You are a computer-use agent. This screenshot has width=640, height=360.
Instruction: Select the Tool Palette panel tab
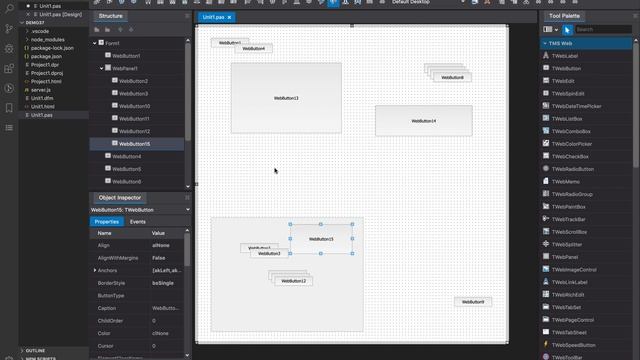pyautogui.click(x=564, y=16)
